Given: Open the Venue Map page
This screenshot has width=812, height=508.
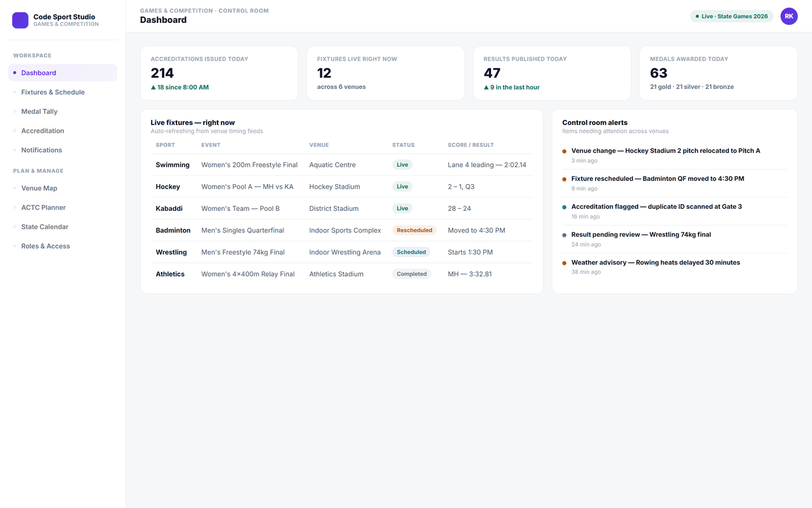Looking at the screenshot, I should tap(63, 189).
